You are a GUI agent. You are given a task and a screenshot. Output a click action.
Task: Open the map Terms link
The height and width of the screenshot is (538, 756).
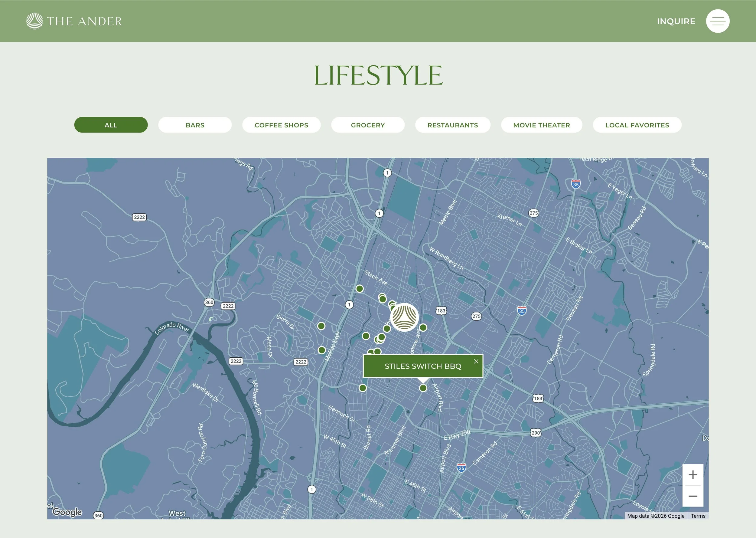pos(698,516)
